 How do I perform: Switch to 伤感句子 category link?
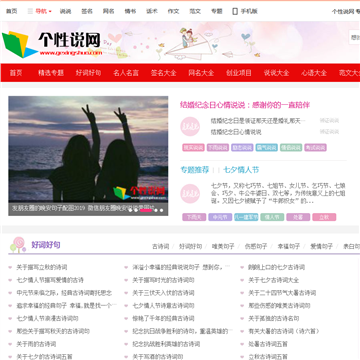coord(256,247)
